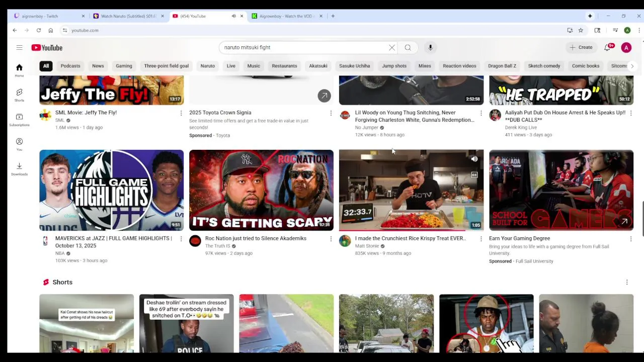
Task: Open options for Earn Your Gaming Degree ad
Action: [631, 239]
